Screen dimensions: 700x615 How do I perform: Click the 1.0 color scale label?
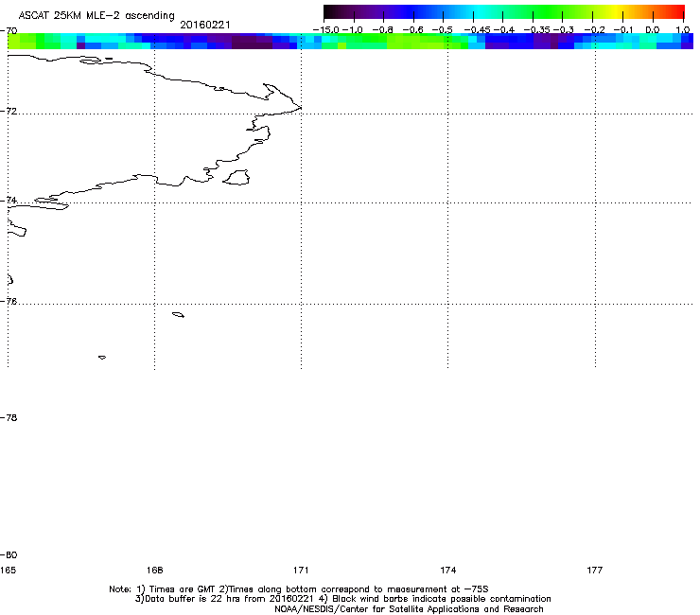pos(683,30)
